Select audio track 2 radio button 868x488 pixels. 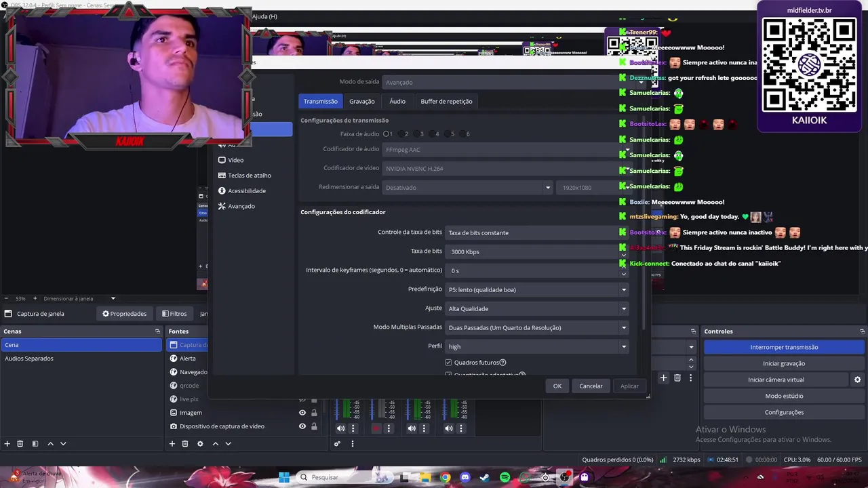pos(403,134)
